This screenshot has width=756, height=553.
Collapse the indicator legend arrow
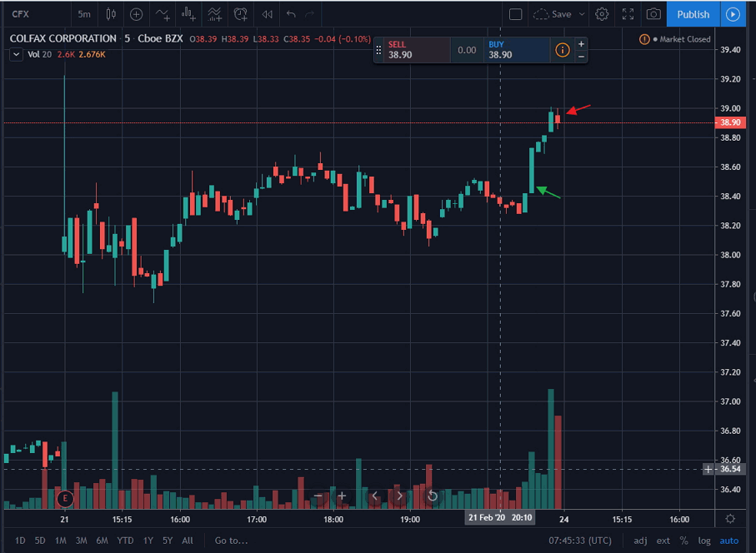[x=17, y=54]
